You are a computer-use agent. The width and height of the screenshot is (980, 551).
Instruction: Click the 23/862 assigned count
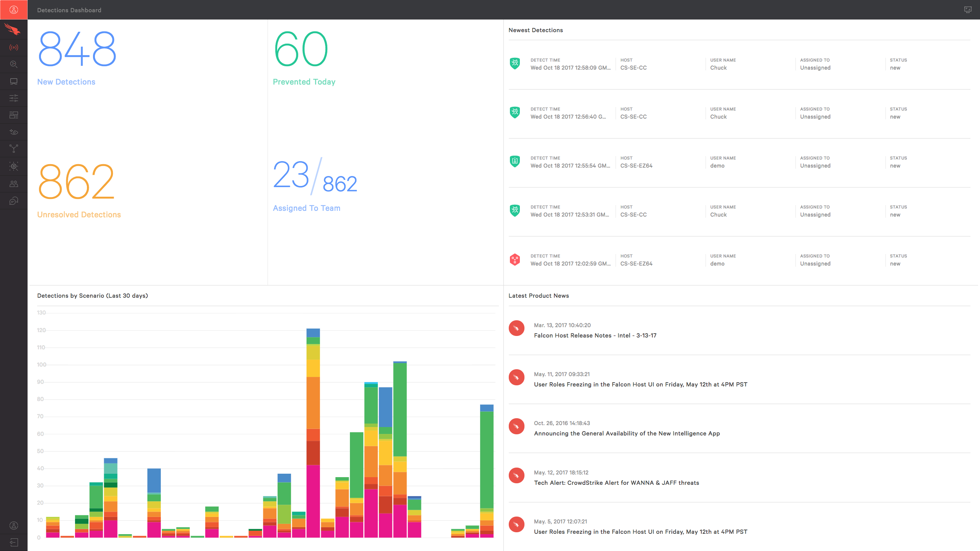pyautogui.click(x=315, y=177)
